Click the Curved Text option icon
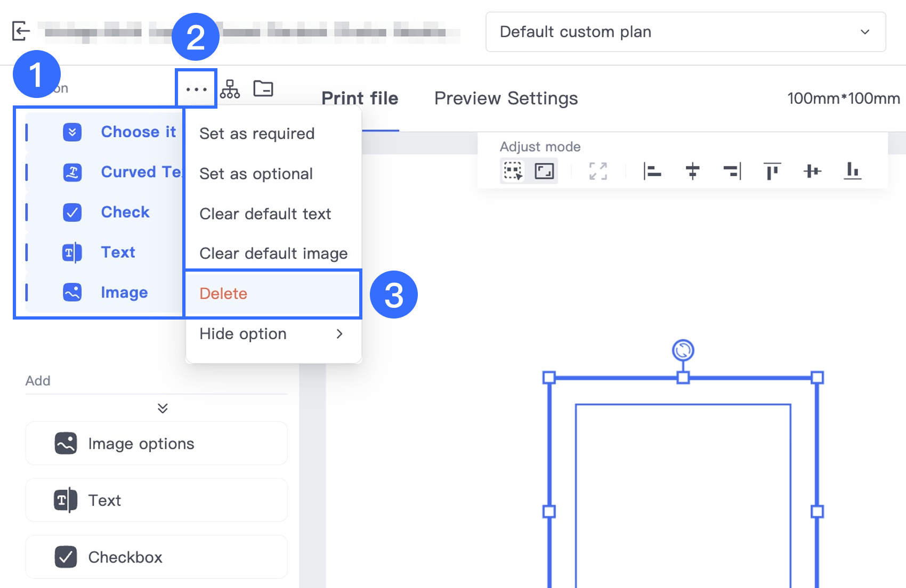The width and height of the screenshot is (906, 588). pyautogui.click(x=72, y=172)
